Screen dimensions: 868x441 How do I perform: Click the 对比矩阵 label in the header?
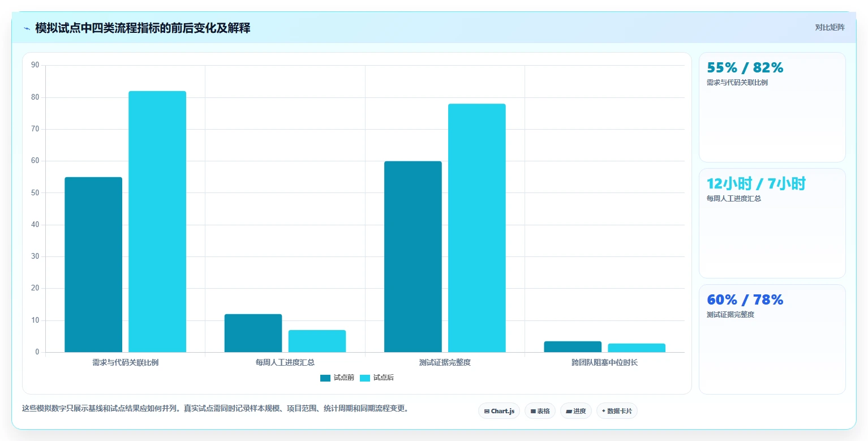(830, 27)
